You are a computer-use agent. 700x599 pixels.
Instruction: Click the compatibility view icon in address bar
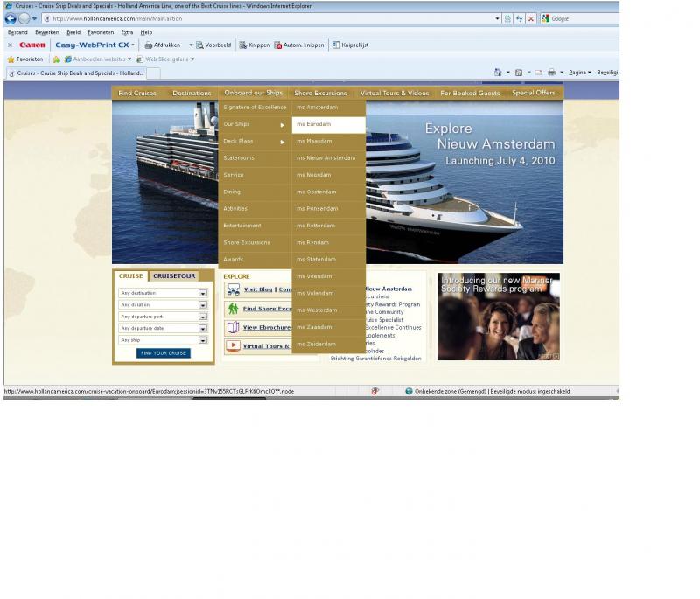coord(507,18)
